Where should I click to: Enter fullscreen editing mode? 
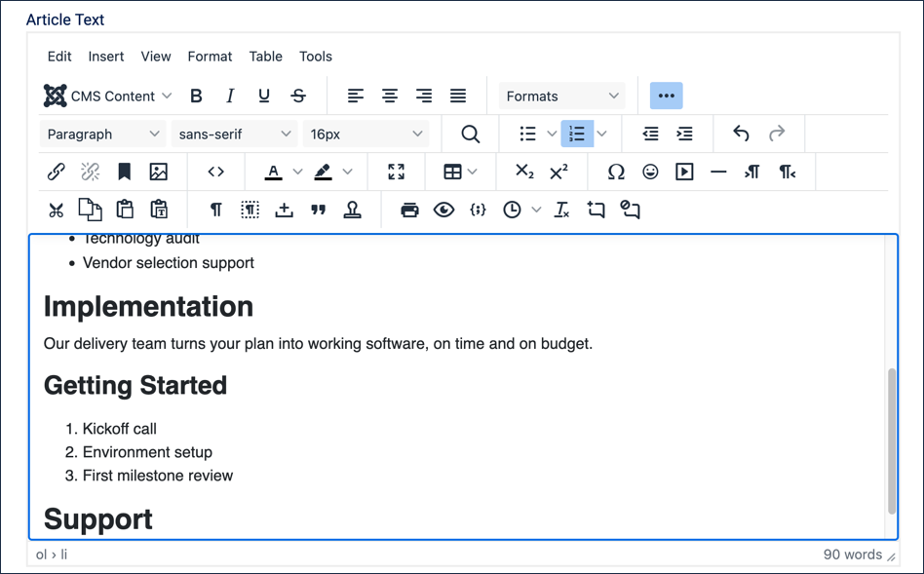[396, 172]
